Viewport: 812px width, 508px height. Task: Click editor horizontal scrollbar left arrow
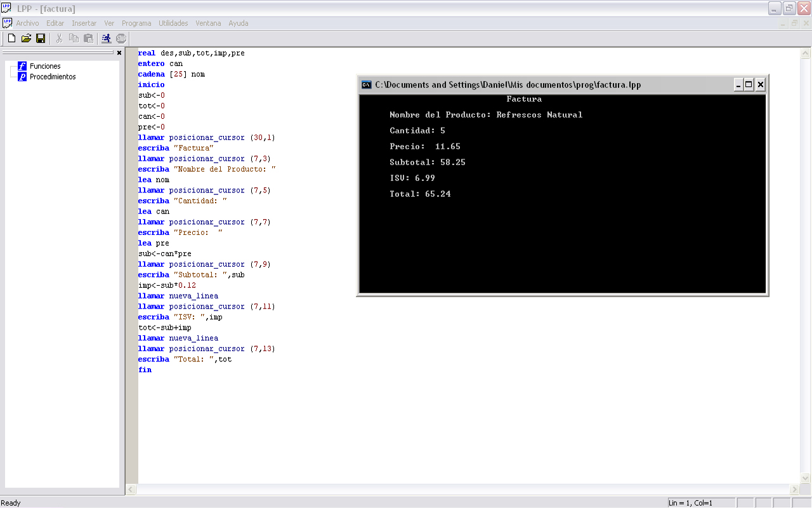click(x=131, y=490)
